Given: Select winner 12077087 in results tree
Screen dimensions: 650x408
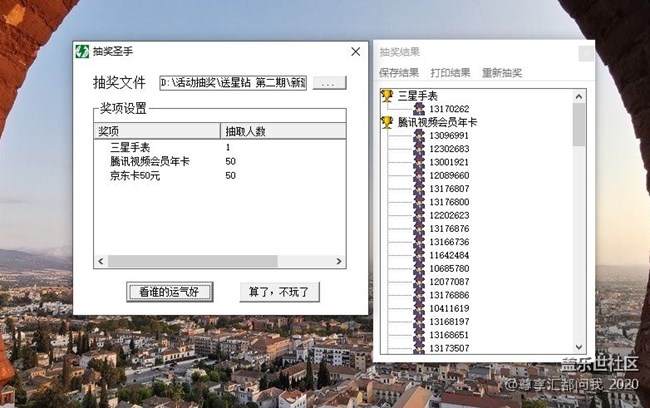Looking at the screenshot, I should [449, 282].
